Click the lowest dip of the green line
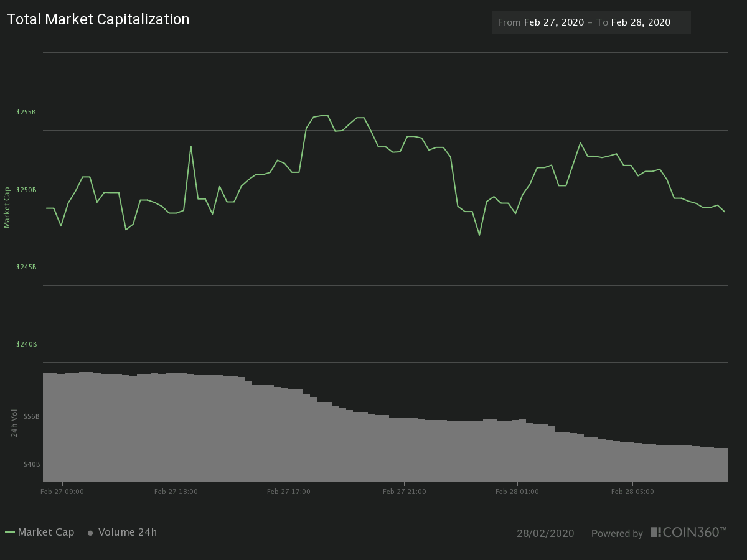747x560 pixels. pos(478,235)
